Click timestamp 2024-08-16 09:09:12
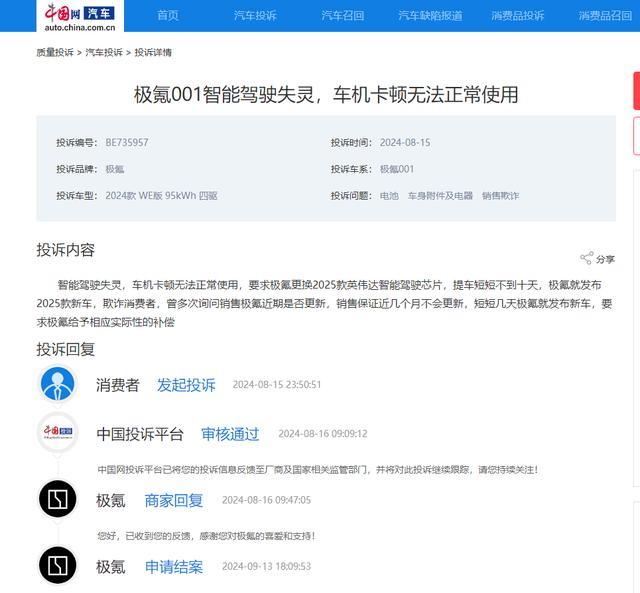This screenshot has height=593, width=640. [x=323, y=433]
